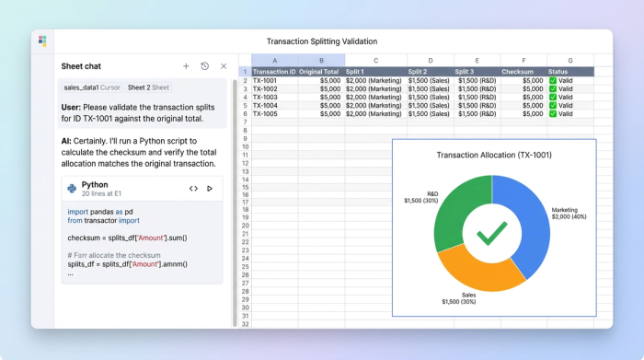Click the chart title Transaction Allocation
The image size is (644, 360).
(494, 155)
